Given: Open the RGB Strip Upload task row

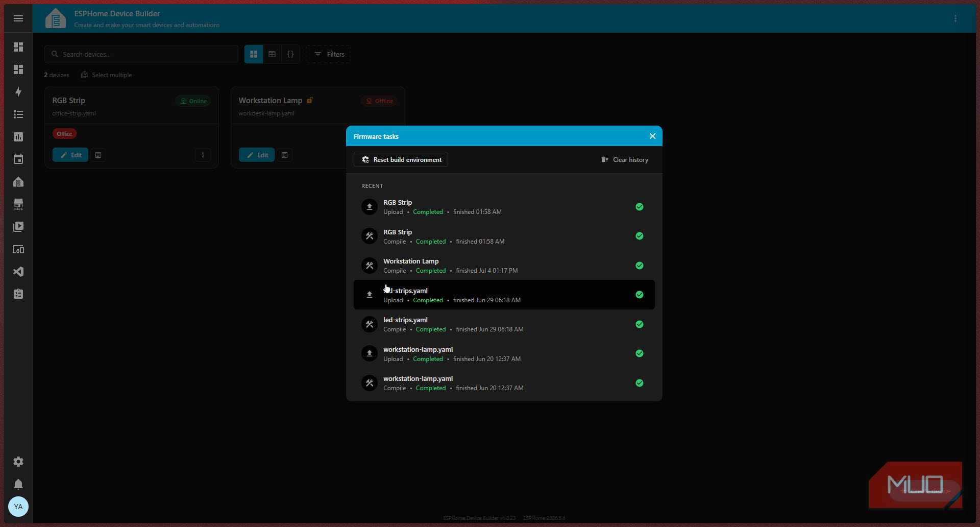Looking at the screenshot, I should click(x=504, y=207).
